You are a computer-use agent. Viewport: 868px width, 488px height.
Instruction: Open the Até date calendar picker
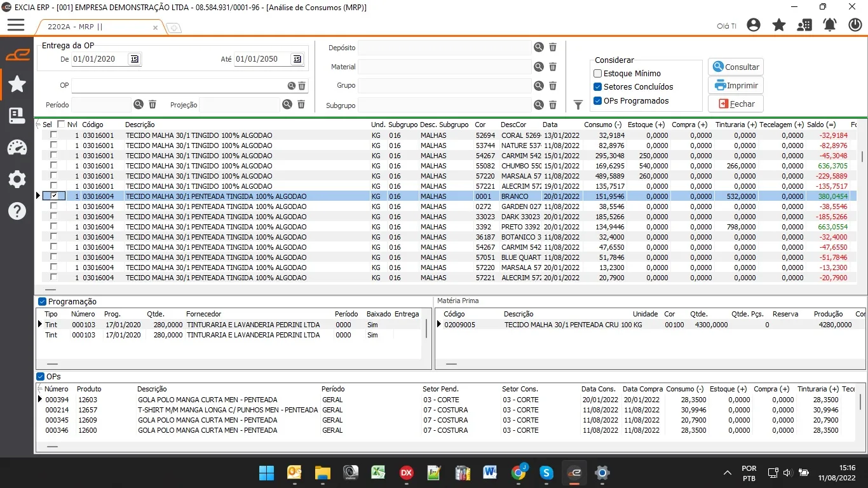297,59
